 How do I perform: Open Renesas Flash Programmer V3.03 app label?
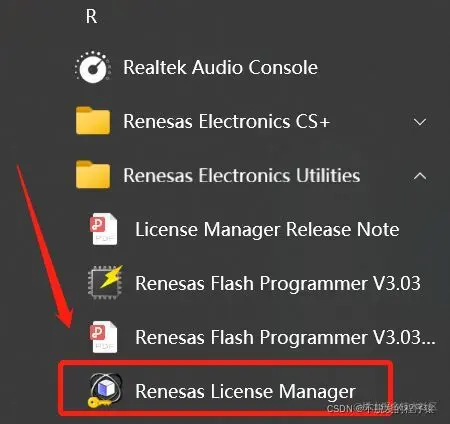click(x=278, y=283)
